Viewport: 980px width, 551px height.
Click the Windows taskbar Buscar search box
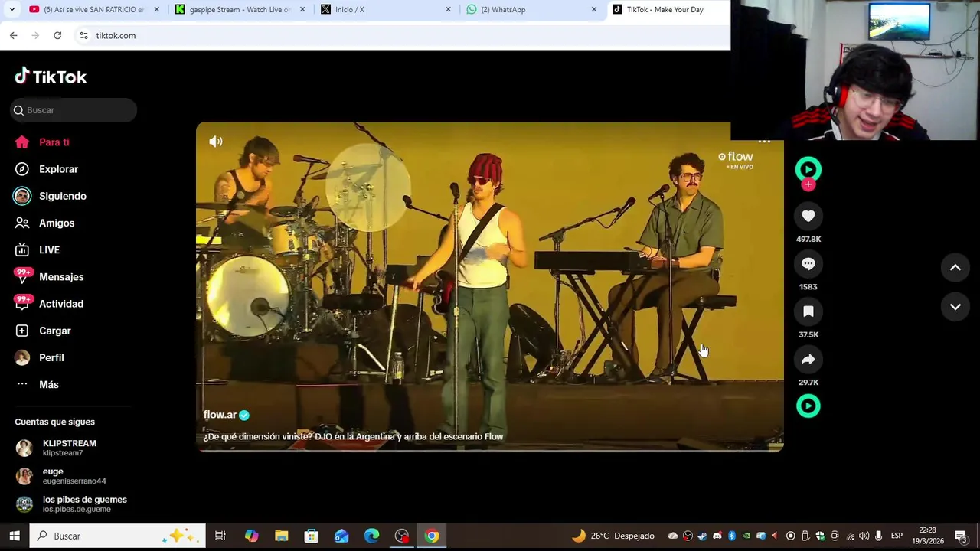[x=118, y=536]
